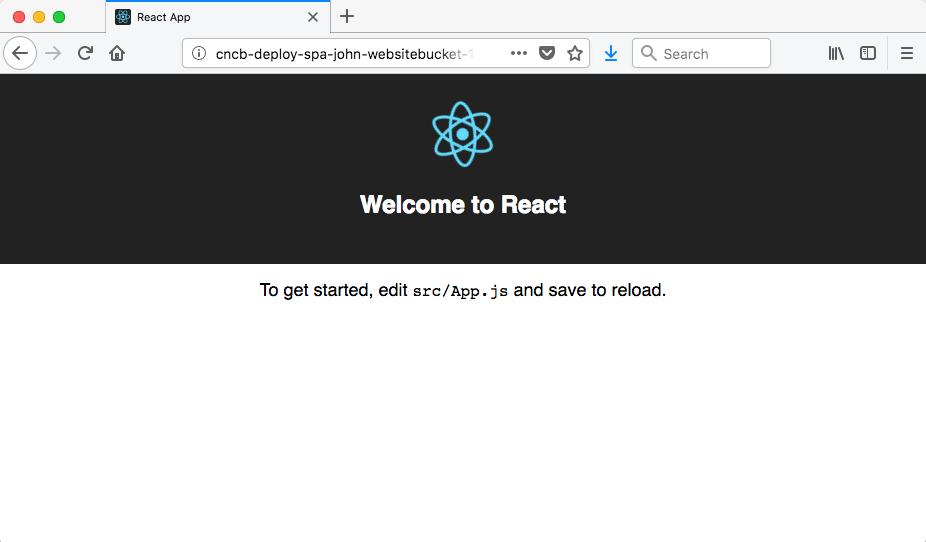Open the Firefox home page
The image size is (926, 542).
[117, 53]
